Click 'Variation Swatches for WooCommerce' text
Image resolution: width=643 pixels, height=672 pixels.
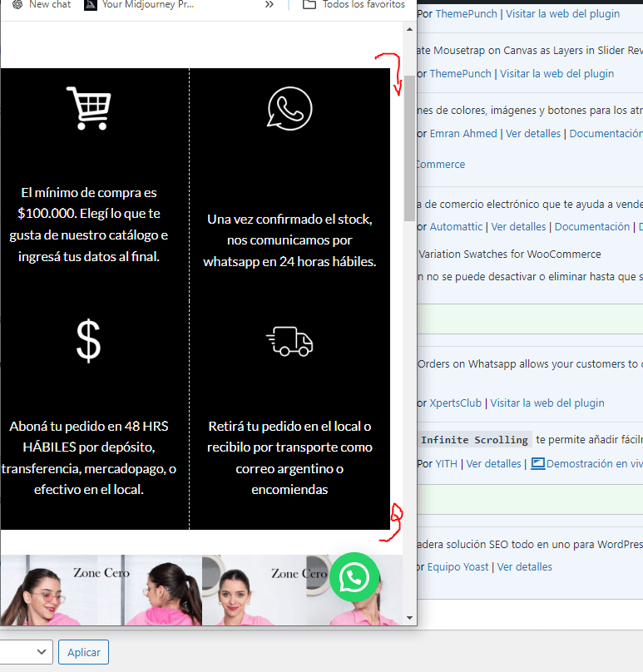pos(510,254)
